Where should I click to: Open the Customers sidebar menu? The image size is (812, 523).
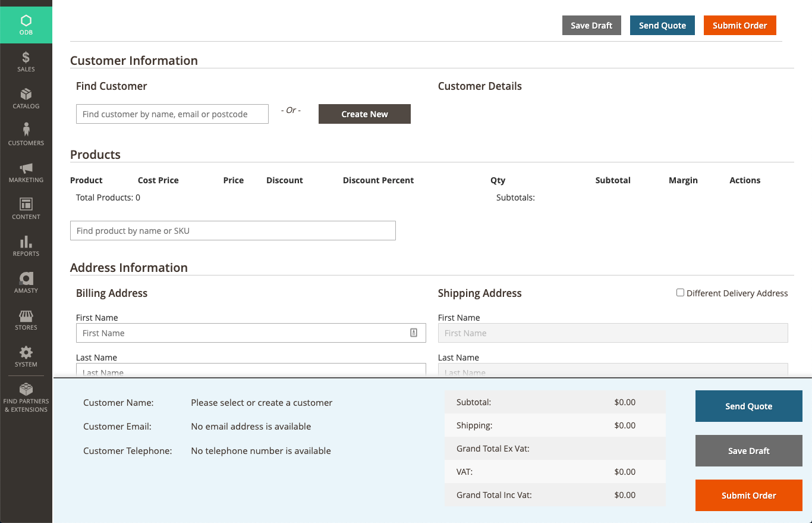26,136
